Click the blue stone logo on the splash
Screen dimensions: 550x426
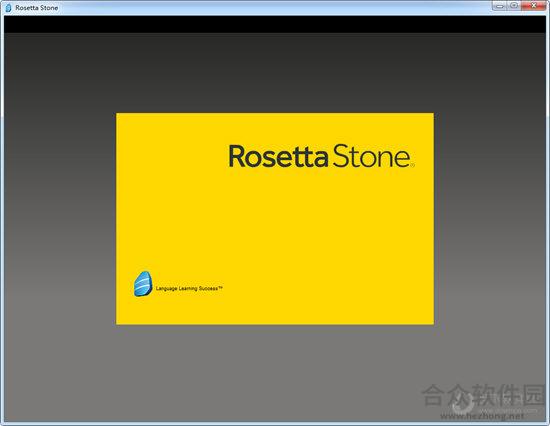pyautogui.click(x=143, y=284)
